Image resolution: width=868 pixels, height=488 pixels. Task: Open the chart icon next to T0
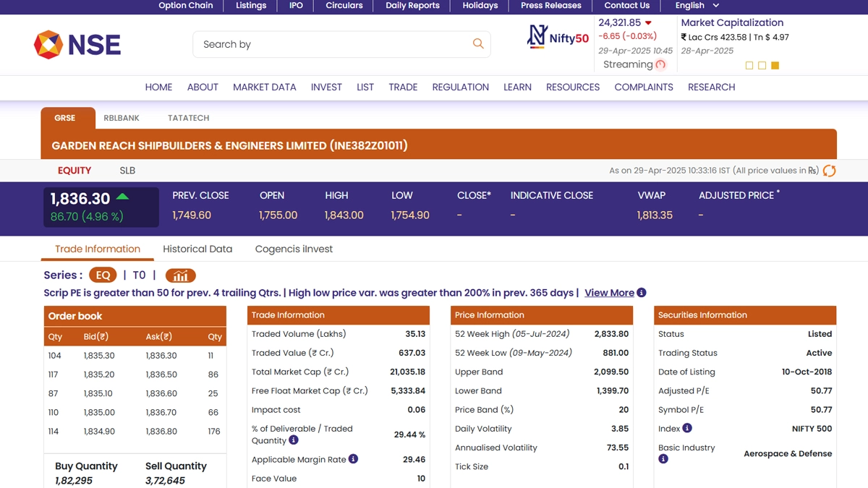click(x=180, y=275)
